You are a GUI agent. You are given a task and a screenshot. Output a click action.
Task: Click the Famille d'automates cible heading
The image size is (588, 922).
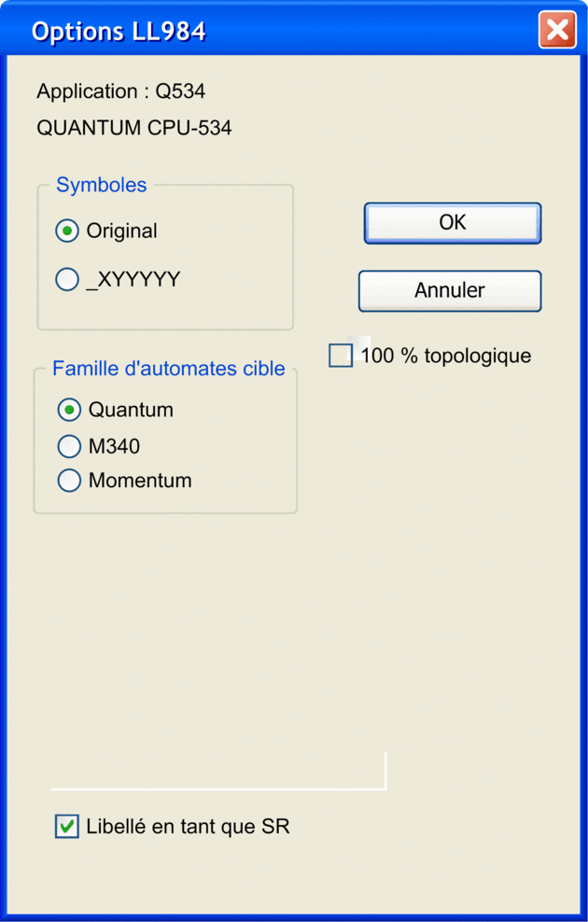tap(168, 369)
